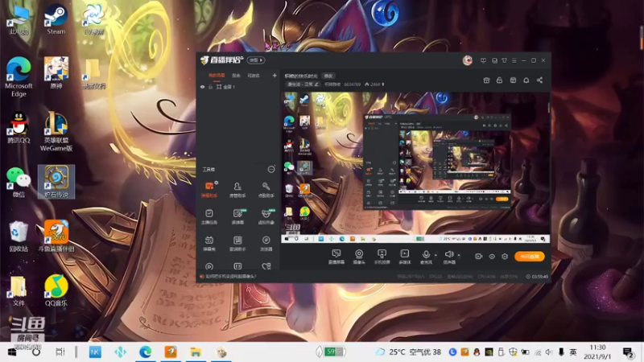The width and height of the screenshot is (644, 362).
Task: Add a new scene with plus
Action: tap(275, 76)
